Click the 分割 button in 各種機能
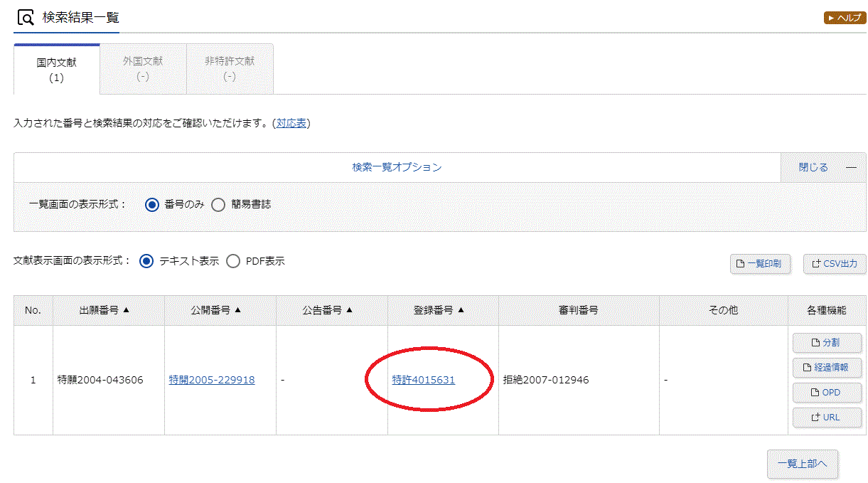868x483 pixels. click(x=827, y=343)
